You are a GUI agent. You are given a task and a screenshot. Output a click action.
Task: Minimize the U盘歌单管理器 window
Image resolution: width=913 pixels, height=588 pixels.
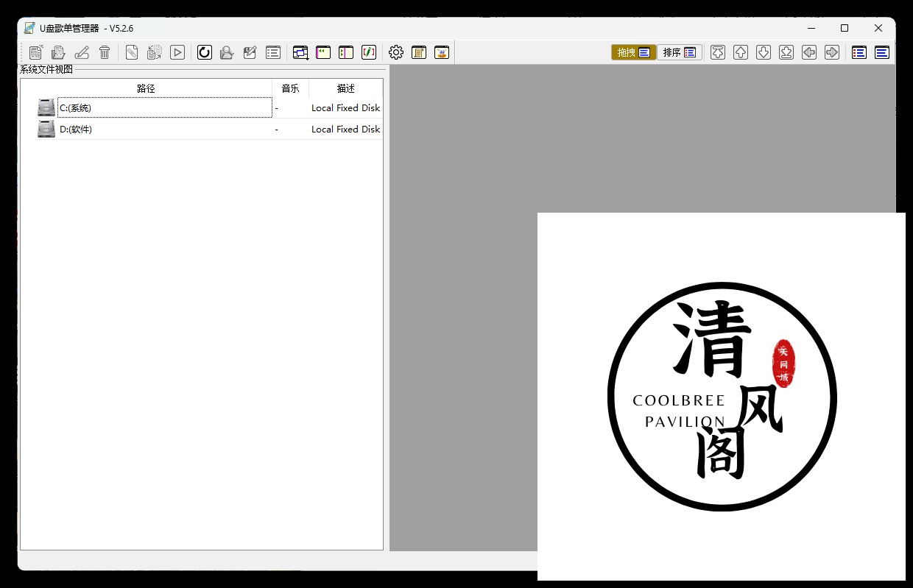(x=811, y=28)
